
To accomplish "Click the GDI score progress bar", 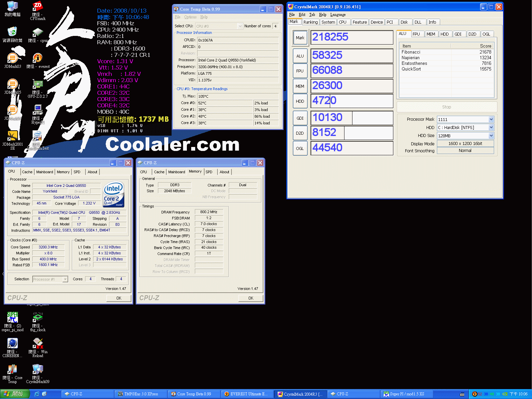I will [x=352, y=117].
